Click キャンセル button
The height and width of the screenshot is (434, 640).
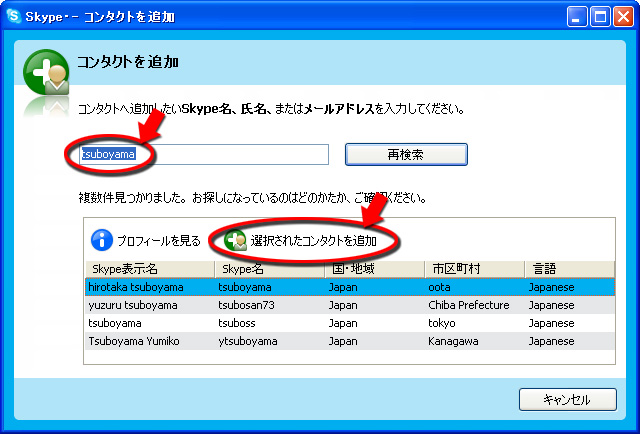[x=567, y=399]
